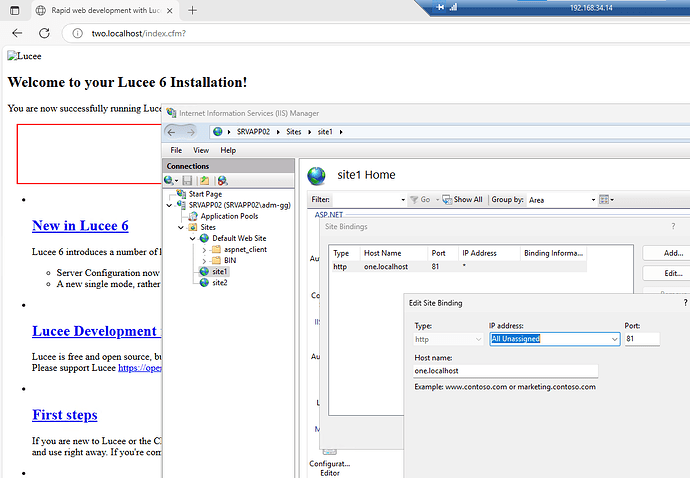Screen dimensions: 690x478
Task: Click SRVAPP02 in the IIS breadcrumb path
Action: coord(253,132)
